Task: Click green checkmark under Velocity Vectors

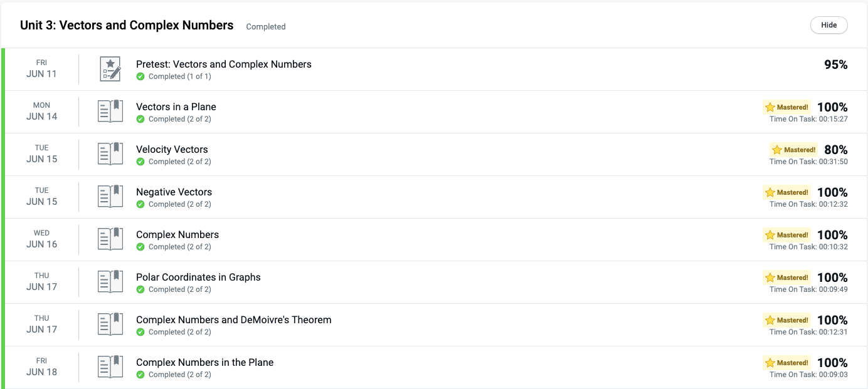Action: coord(140,162)
